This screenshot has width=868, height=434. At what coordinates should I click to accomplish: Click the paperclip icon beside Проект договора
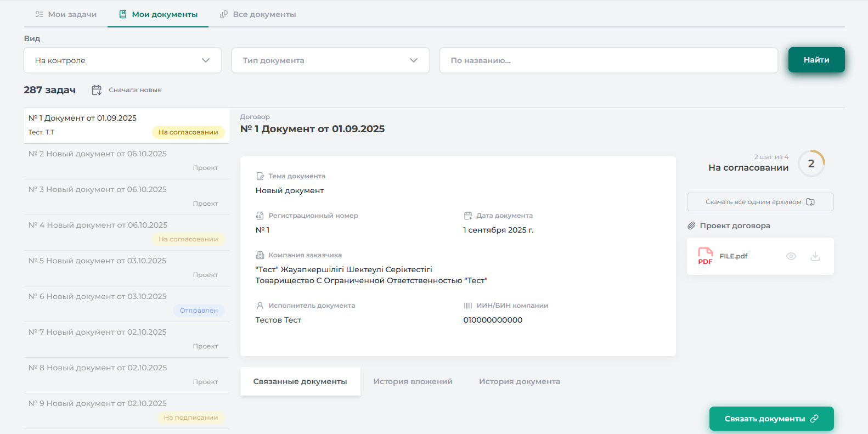pyautogui.click(x=691, y=226)
